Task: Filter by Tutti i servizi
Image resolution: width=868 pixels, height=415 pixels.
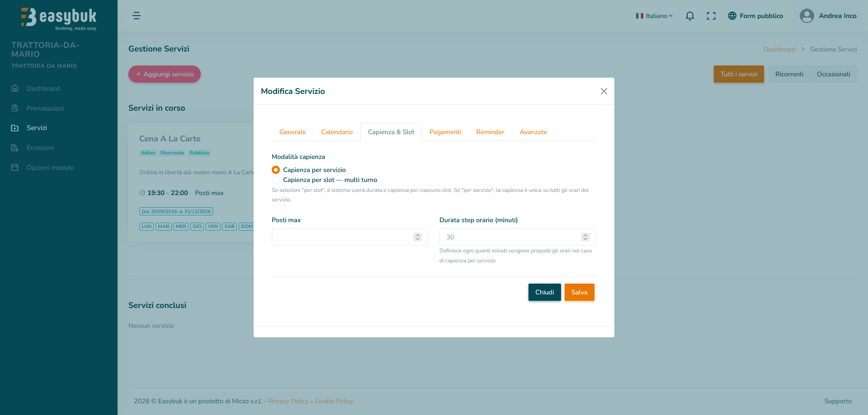Action: click(x=739, y=74)
